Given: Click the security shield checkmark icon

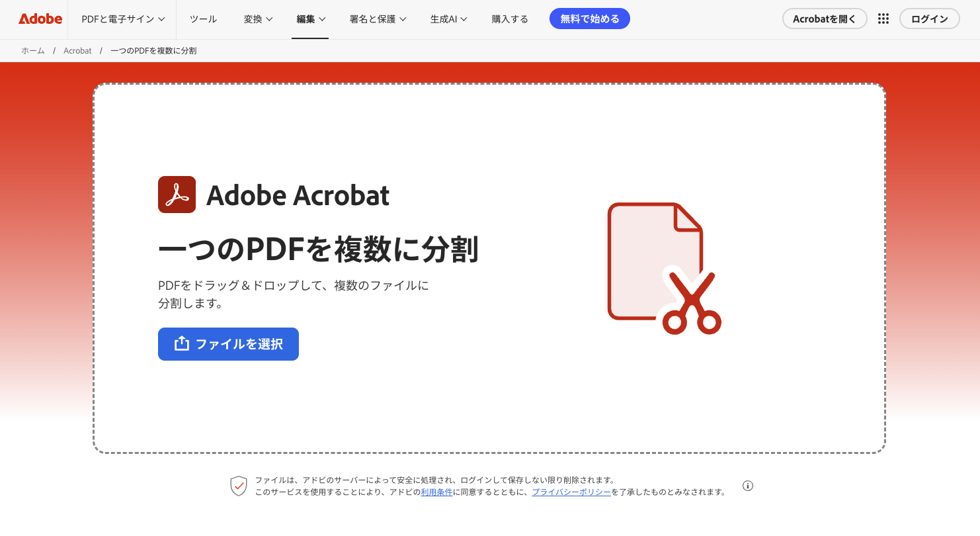Looking at the screenshot, I should coord(239,486).
